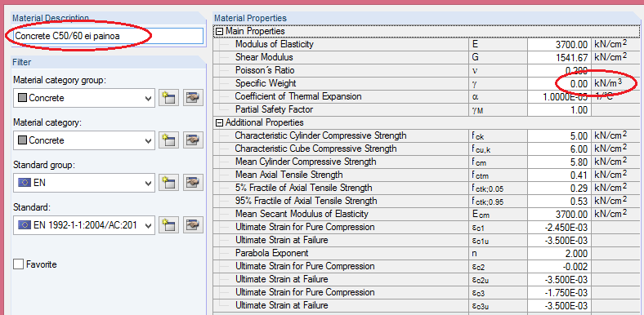Click the Parabola Exponent row label
The height and width of the screenshot is (315, 644).
click(x=272, y=253)
